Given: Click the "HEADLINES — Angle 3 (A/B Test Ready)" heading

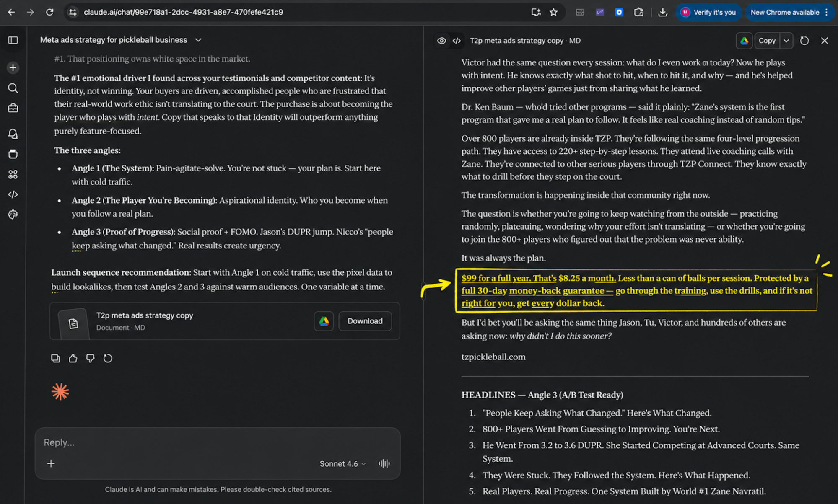Looking at the screenshot, I should point(542,395).
